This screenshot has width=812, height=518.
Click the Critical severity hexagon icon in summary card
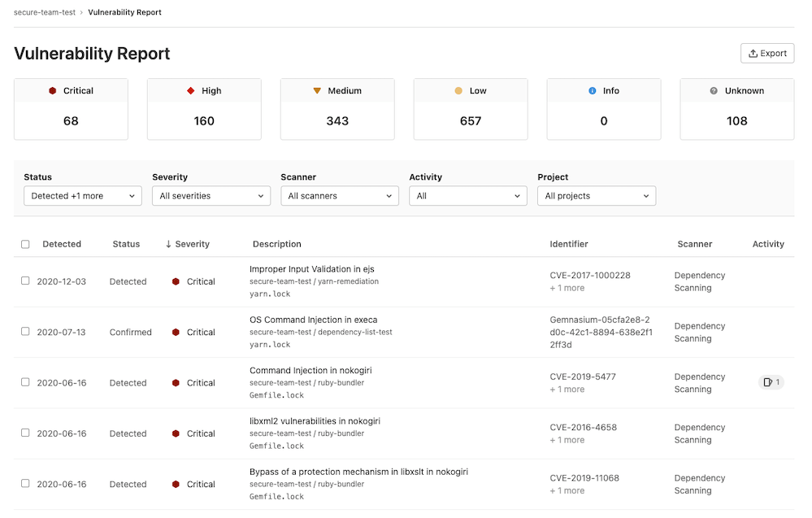(53, 91)
